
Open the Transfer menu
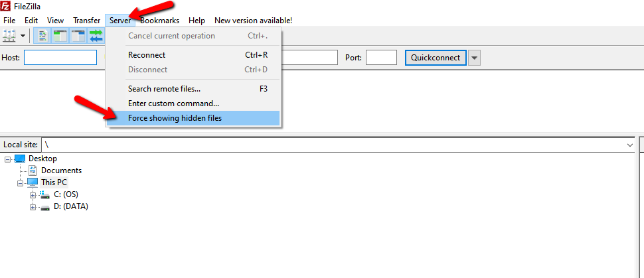tap(87, 20)
